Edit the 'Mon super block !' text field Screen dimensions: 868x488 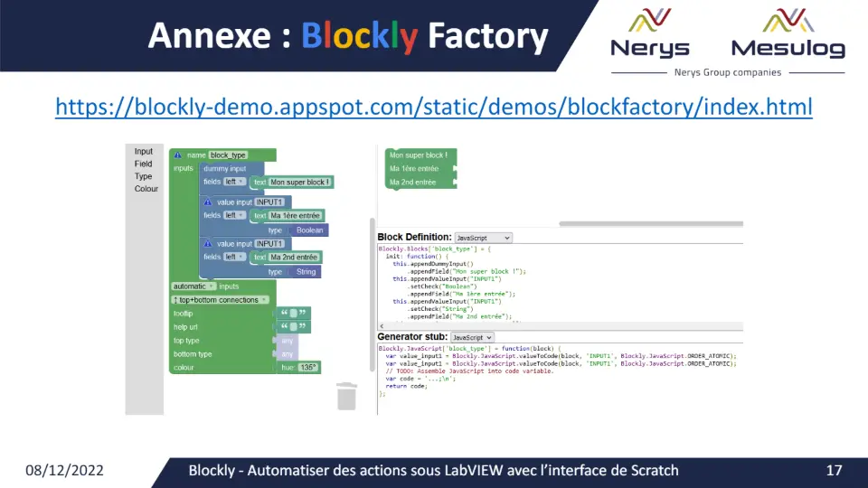click(300, 182)
